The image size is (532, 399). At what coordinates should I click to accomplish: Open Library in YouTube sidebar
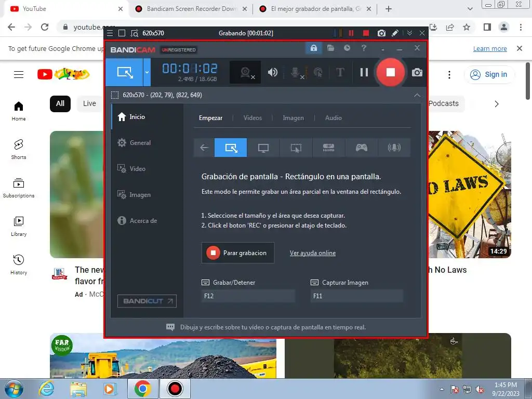[19, 227]
